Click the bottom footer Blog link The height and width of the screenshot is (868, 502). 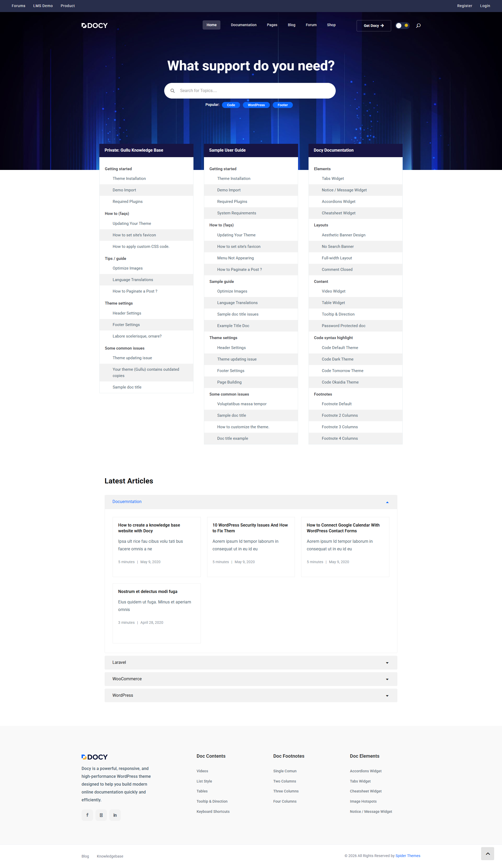[x=85, y=856]
